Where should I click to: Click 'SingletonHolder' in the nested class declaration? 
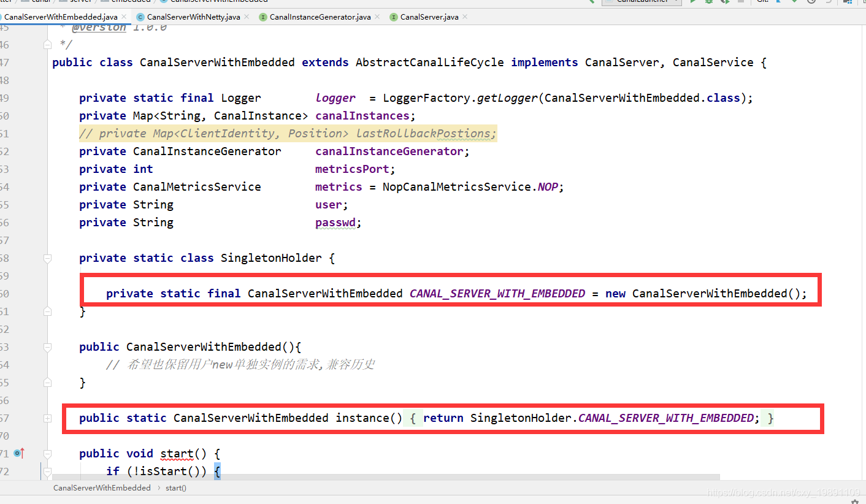(271, 258)
